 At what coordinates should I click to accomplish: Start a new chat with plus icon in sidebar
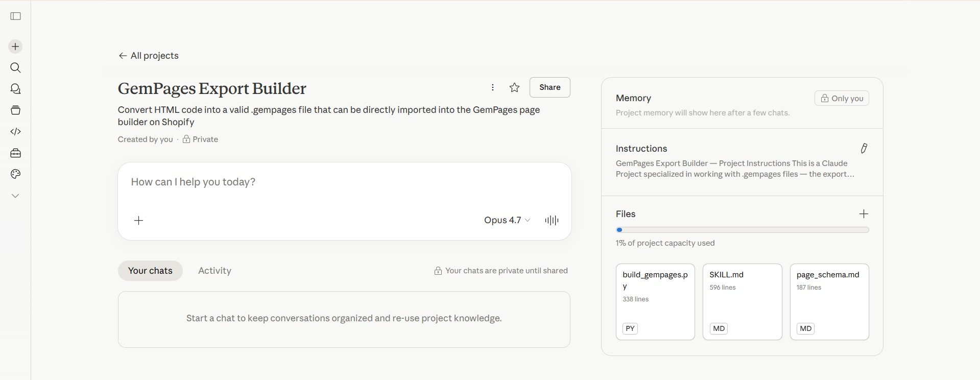[x=15, y=46]
